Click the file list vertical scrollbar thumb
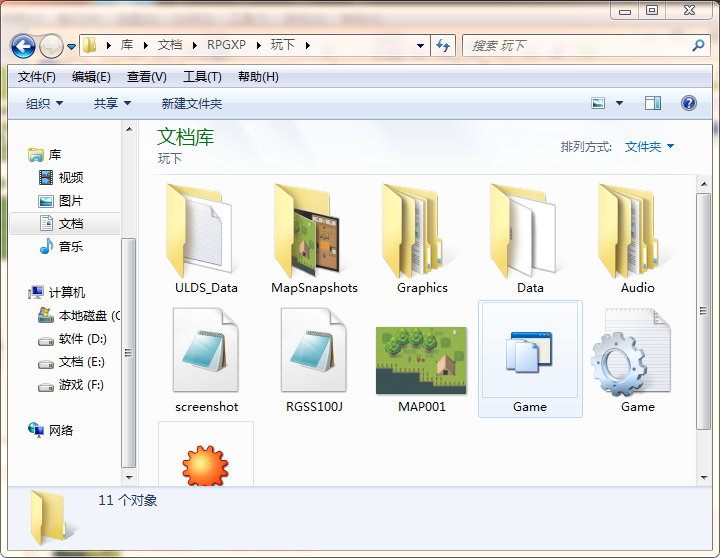This screenshot has height=558, width=720. click(x=703, y=311)
